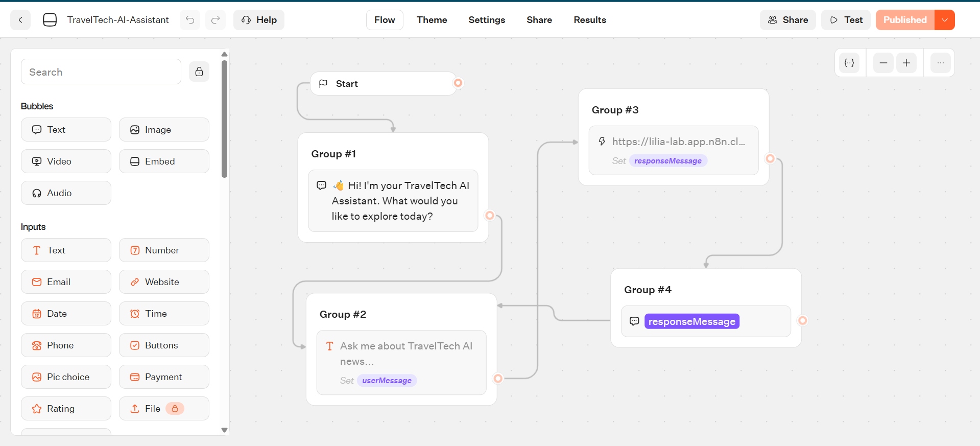Add a Time input block
980x446 pixels.
pos(164,314)
